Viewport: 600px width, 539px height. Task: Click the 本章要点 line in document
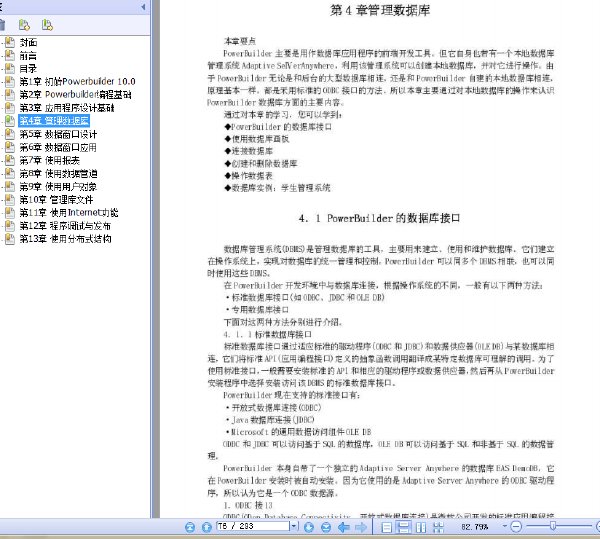pos(240,41)
